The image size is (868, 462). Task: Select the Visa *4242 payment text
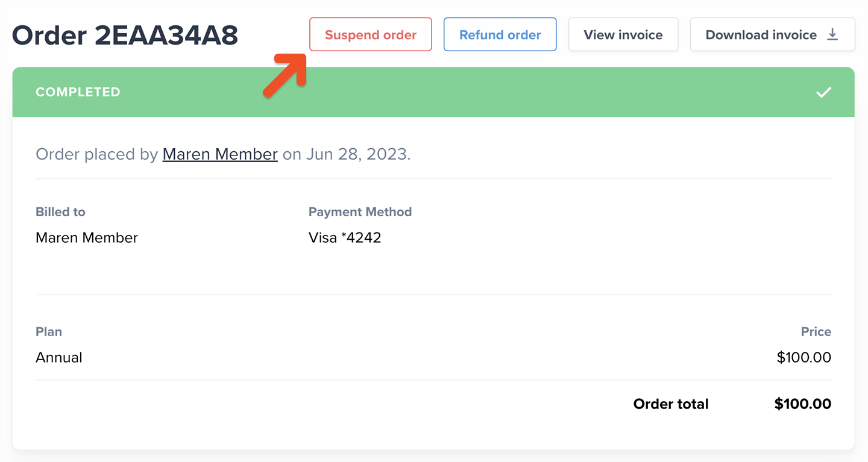pos(345,238)
